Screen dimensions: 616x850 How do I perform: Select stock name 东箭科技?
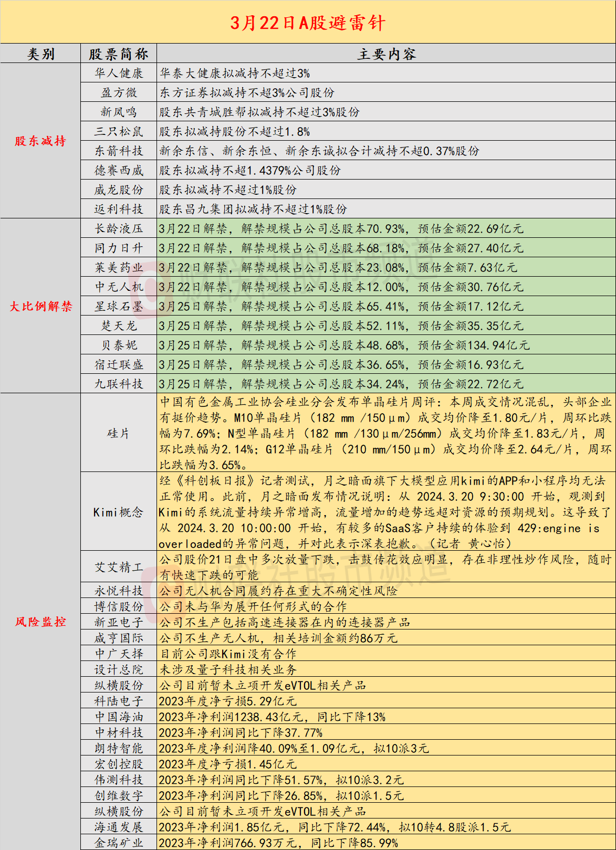point(119,151)
